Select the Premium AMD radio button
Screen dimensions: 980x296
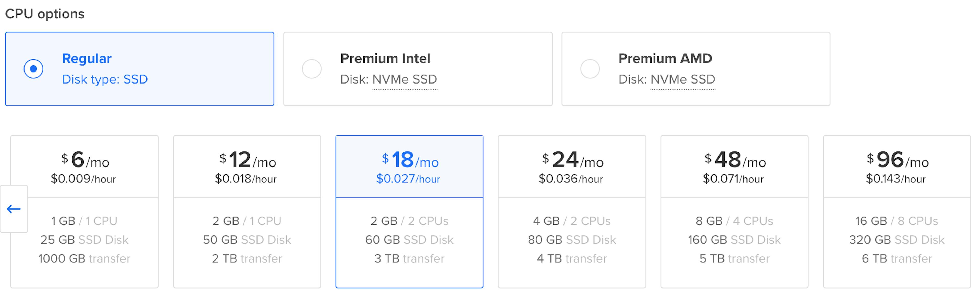[590, 69]
